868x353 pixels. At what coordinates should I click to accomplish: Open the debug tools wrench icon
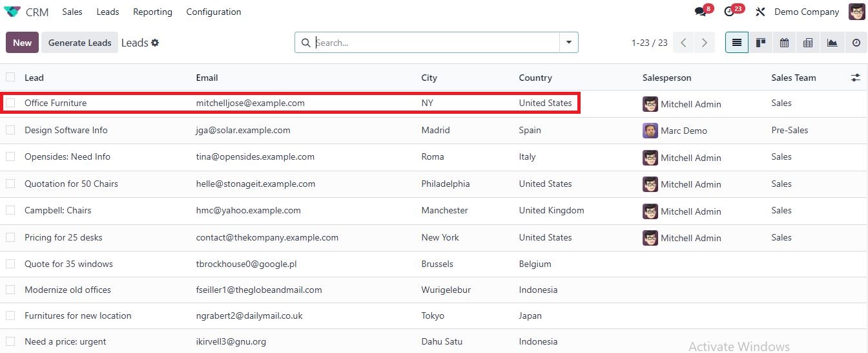pos(760,12)
